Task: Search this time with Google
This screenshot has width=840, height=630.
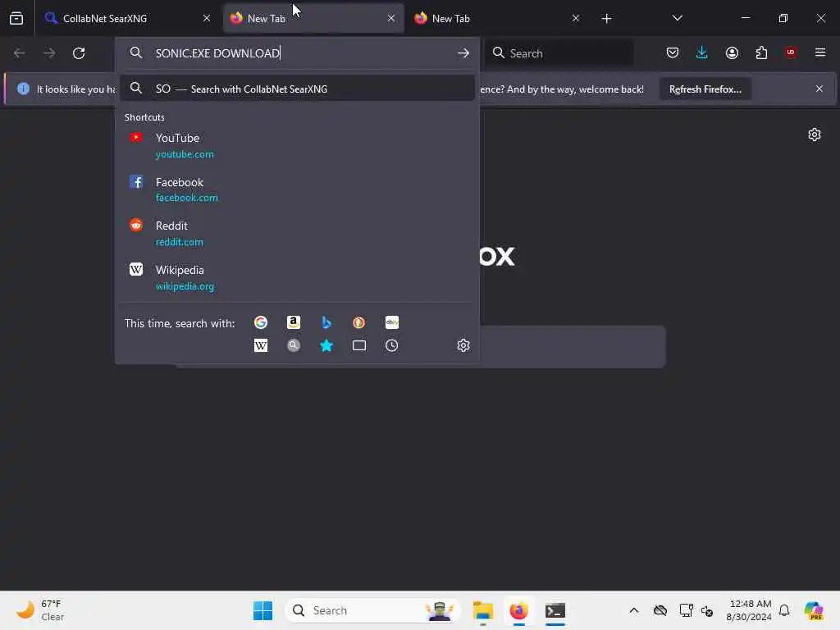Action: coord(260,322)
